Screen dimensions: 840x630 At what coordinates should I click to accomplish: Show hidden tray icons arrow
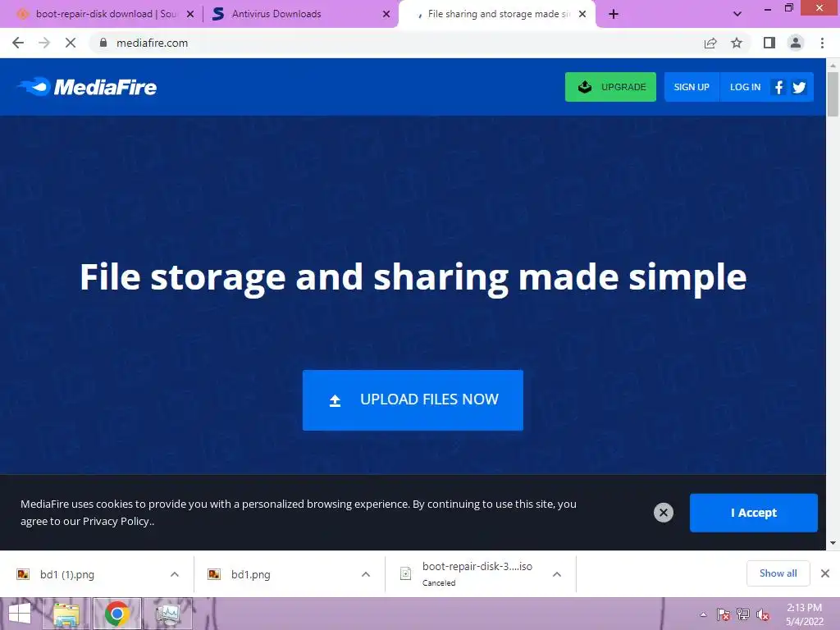(703, 614)
